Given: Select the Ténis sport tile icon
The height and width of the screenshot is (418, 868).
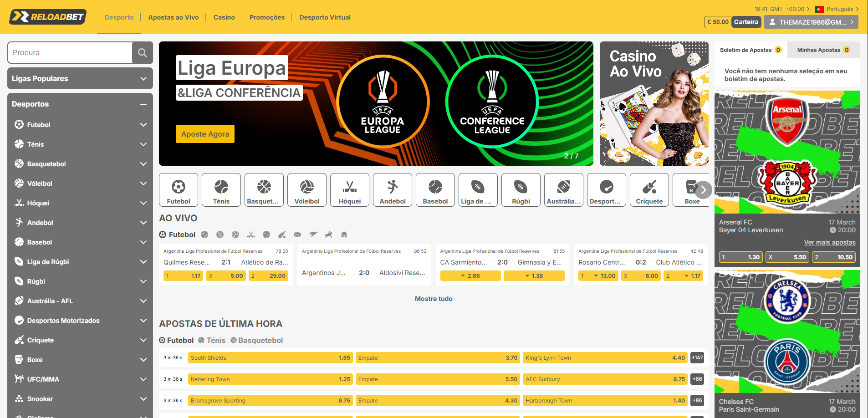Looking at the screenshot, I should (221, 187).
